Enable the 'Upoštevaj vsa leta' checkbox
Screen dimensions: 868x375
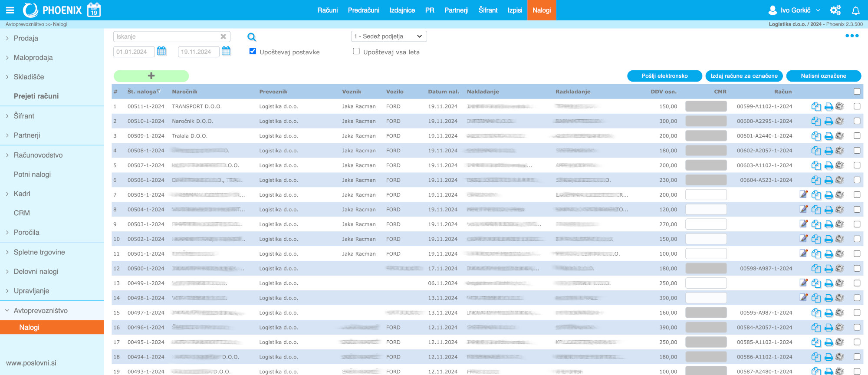pyautogui.click(x=356, y=51)
